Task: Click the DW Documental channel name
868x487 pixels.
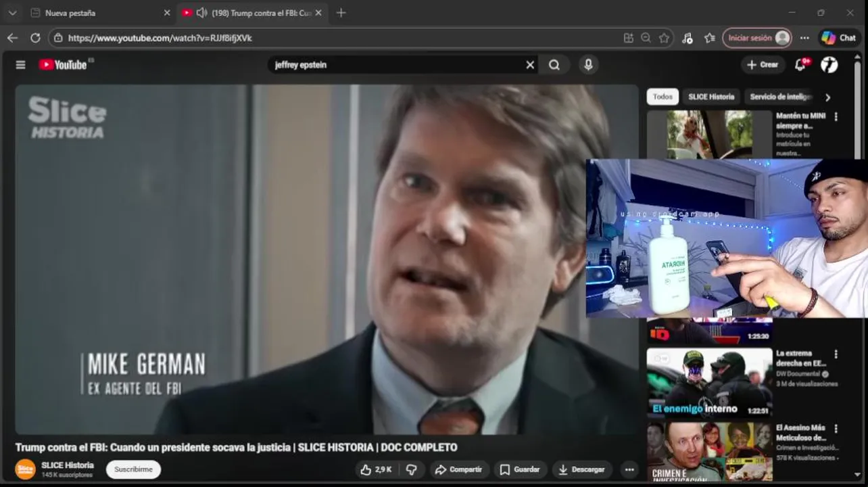Action: tap(798, 374)
